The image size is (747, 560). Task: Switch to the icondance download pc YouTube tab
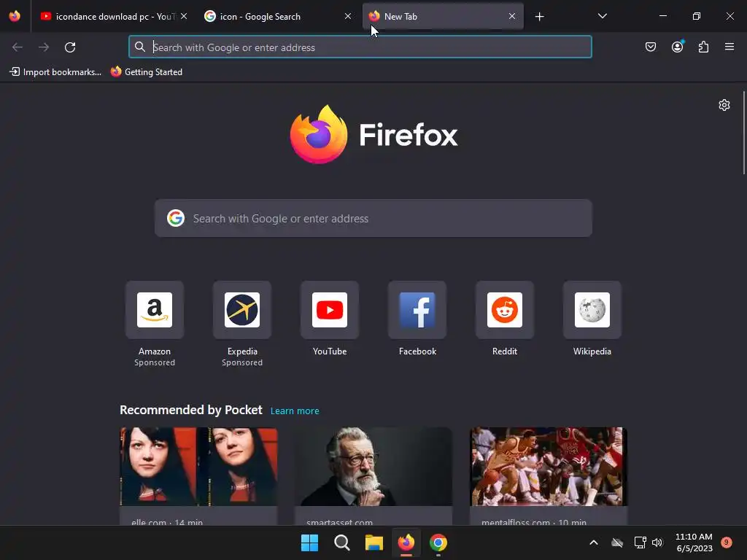point(113,16)
